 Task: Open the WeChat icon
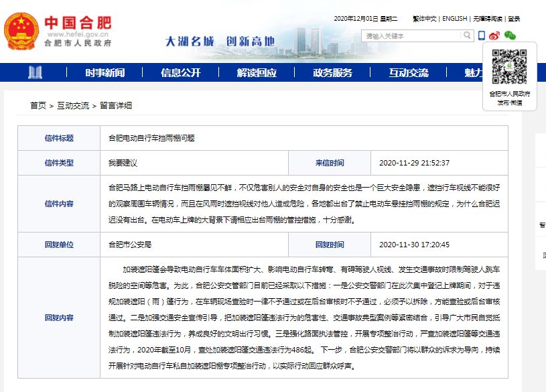(x=510, y=36)
